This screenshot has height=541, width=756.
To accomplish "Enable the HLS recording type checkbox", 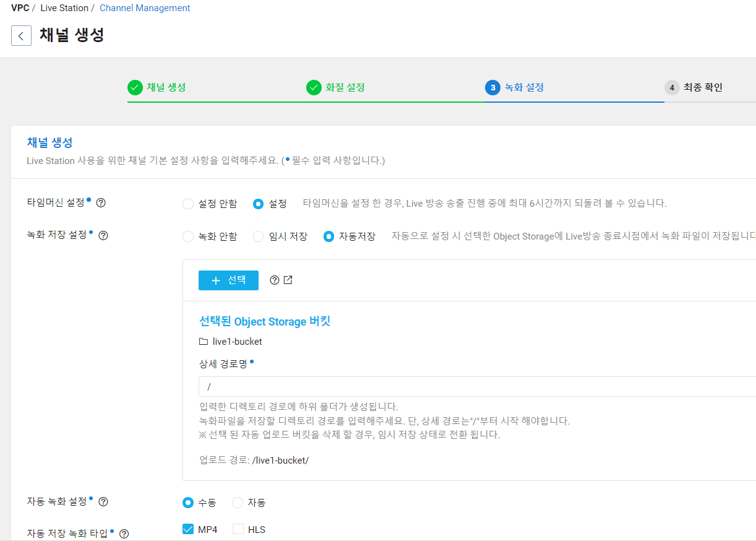I will (238, 529).
